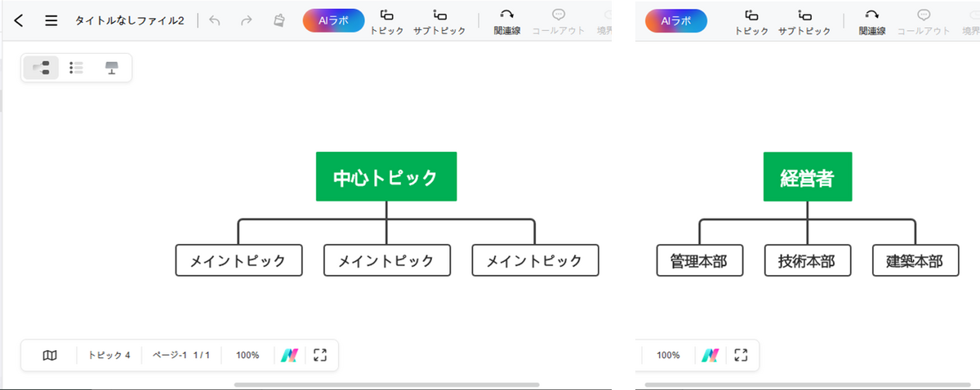This screenshot has height=390, width=980.
Task: Click the トピック 4 count in status bar
Action: click(x=109, y=355)
